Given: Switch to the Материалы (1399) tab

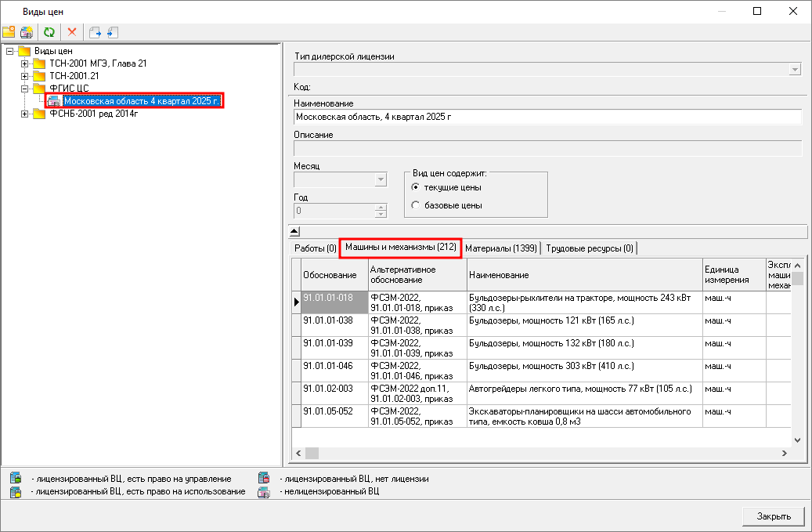Looking at the screenshot, I should coord(501,248).
